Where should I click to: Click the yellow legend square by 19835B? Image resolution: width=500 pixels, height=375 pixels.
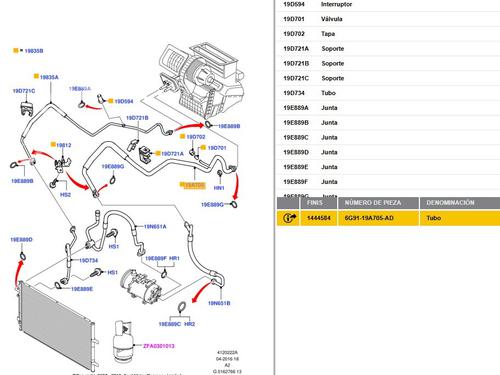pos(15,50)
